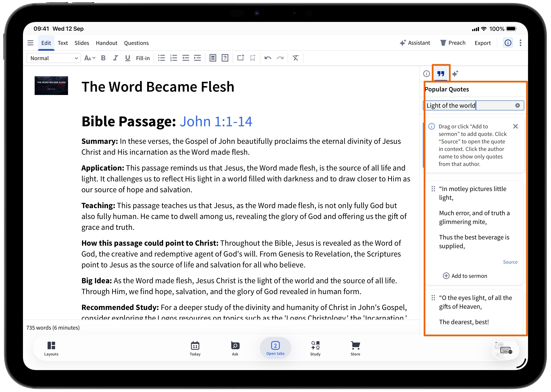Open the sermon info panel tab
This screenshot has width=551, height=392.
tap(427, 74)
